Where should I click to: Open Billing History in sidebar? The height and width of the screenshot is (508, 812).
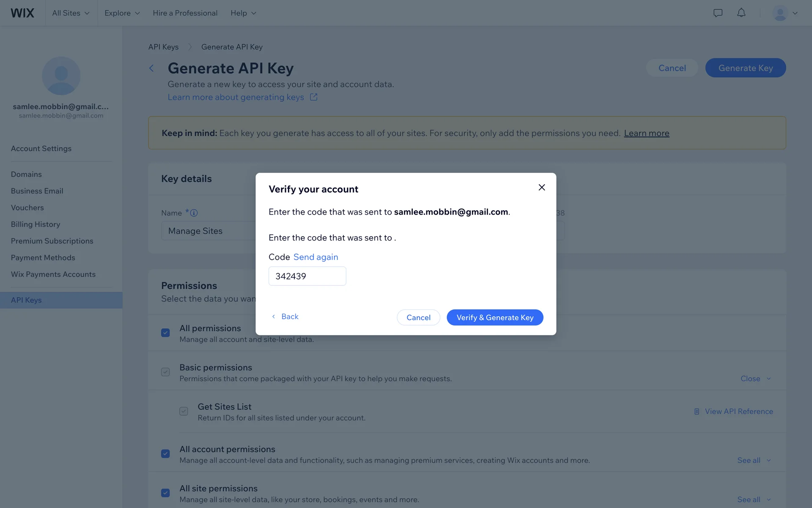36,224
